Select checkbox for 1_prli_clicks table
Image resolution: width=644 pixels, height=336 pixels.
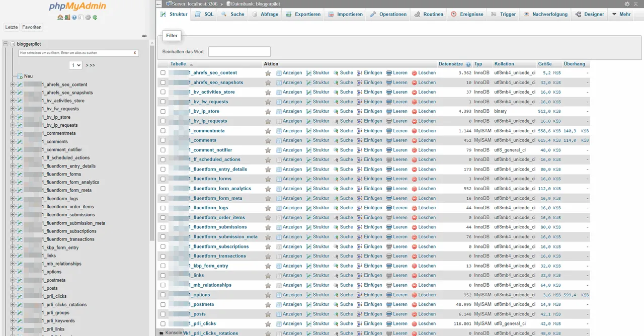(163, 324)
